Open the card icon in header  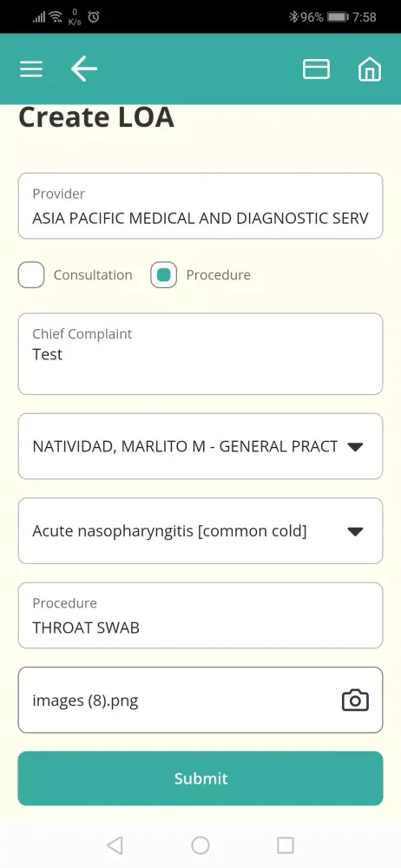coord(316,69)
